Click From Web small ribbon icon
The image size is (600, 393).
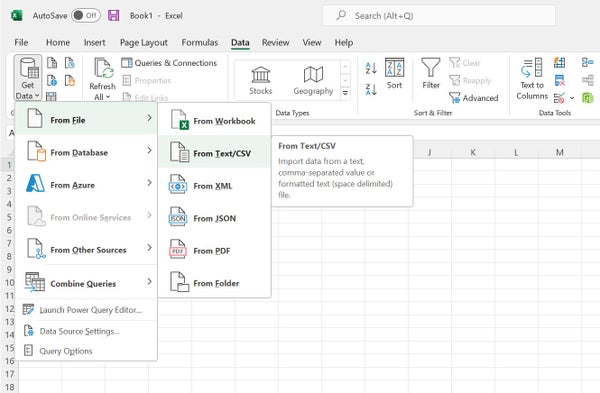point(52,80)
